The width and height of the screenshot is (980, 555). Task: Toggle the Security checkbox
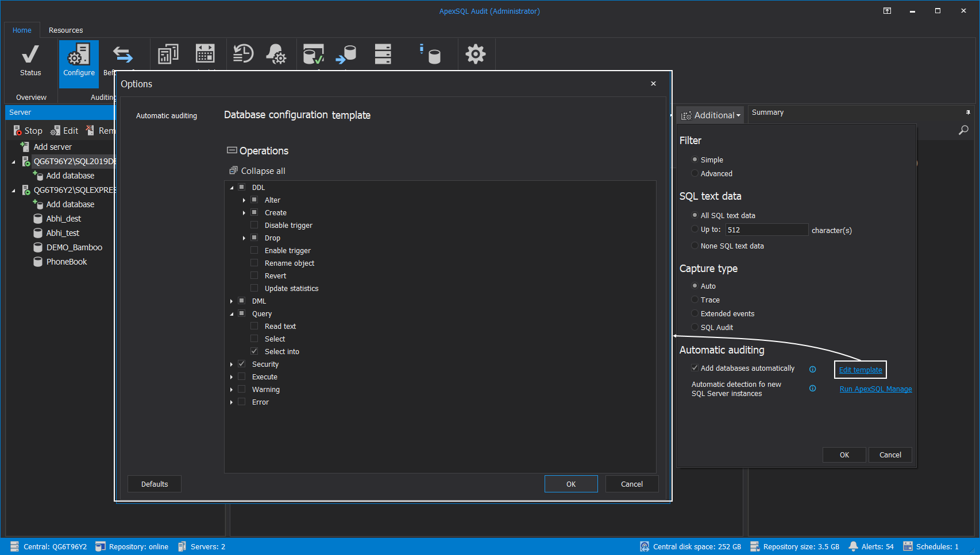(x=241, y=364)
